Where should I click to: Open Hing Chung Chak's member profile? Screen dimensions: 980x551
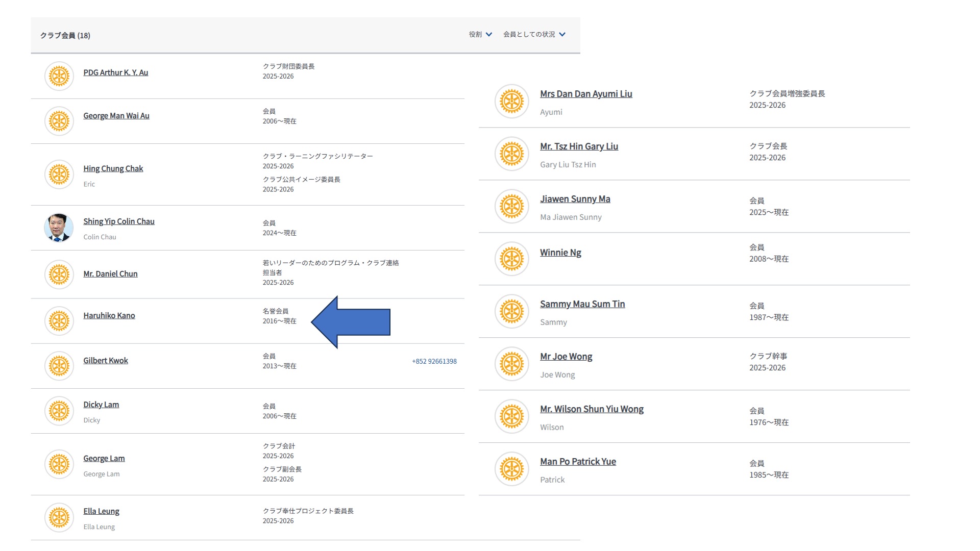pos(113,168)
